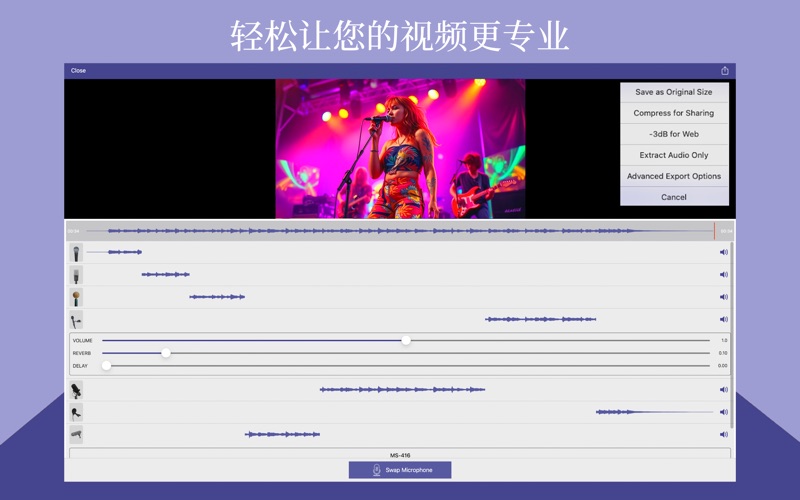This screenshot has width=800, height=500.
Task: Select the orange foam-top microphone in the third track
Action: pos(76,297)
